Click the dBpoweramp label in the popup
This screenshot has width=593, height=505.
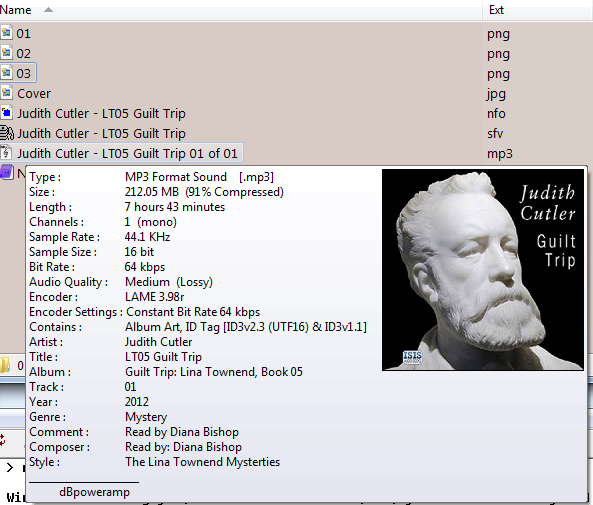point(94,492)
